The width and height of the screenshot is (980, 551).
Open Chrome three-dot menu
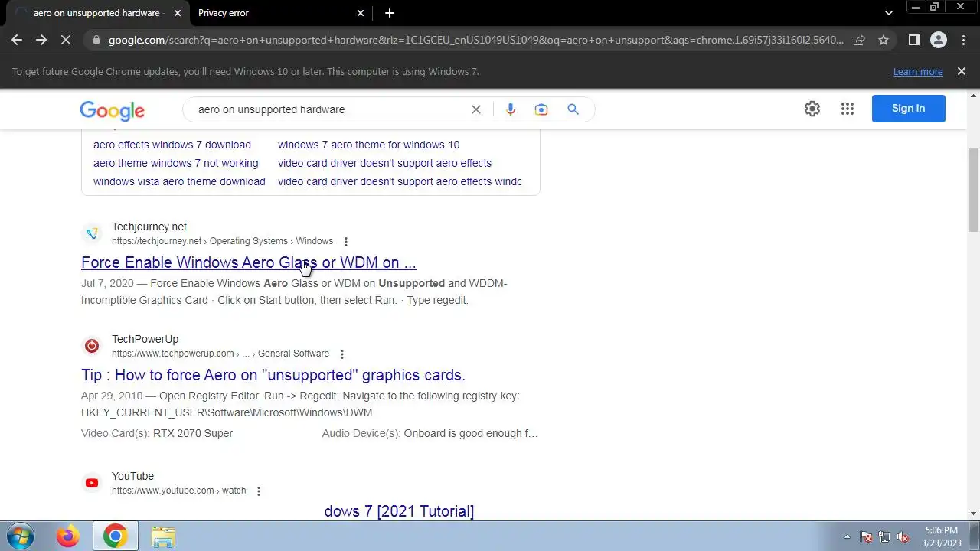coord(963,40)
